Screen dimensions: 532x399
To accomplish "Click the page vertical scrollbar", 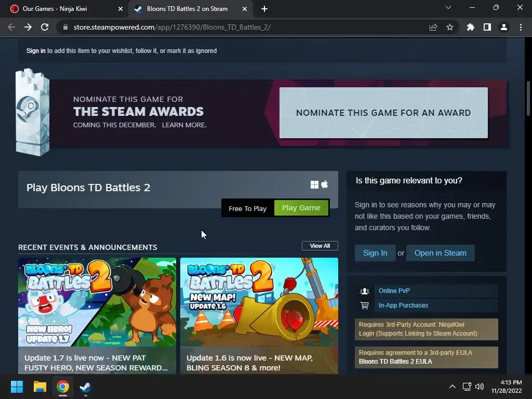I will (528, 98).
